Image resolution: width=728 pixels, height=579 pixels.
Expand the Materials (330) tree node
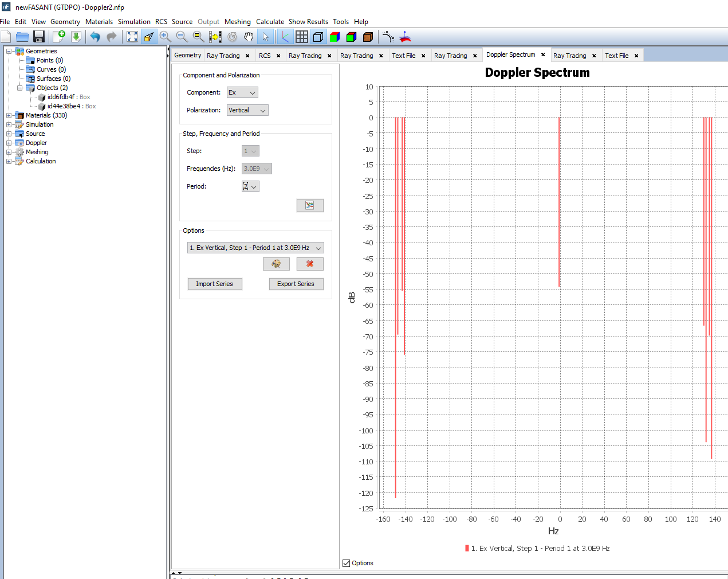[x=9, y=115]
